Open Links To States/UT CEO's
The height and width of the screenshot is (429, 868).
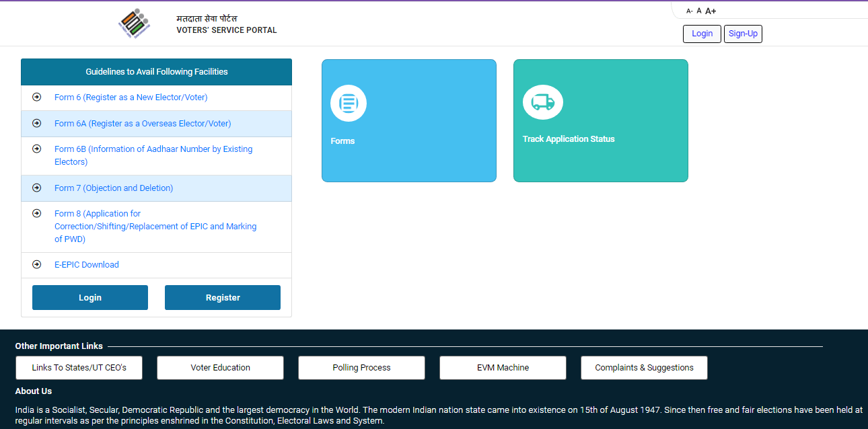(x=79, y=368)
